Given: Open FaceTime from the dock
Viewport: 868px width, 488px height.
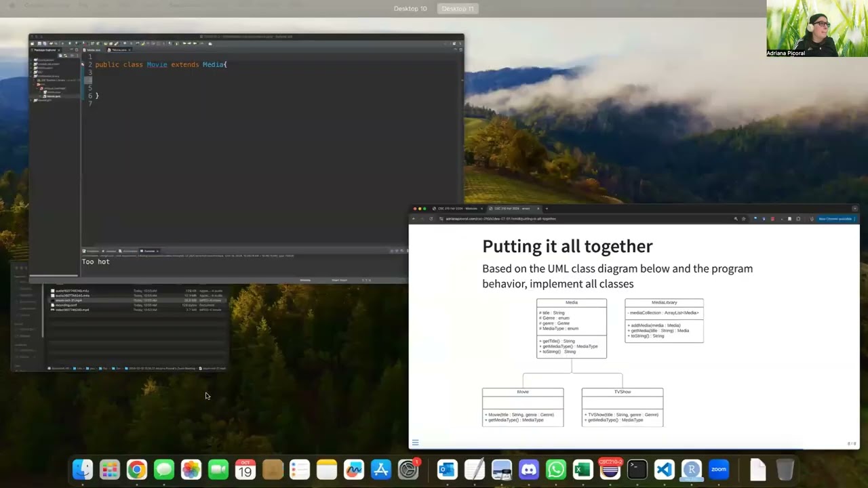Looking at the screenshot, I should click(218, 469).
